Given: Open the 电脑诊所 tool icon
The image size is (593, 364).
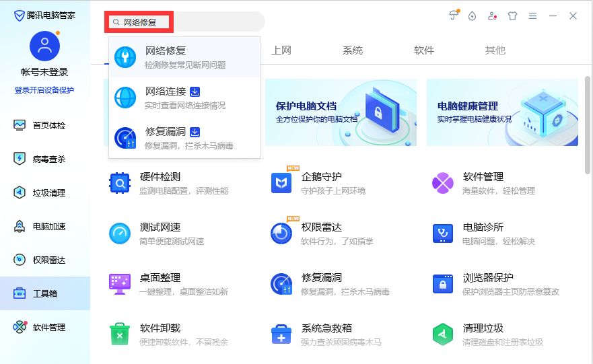Looking at the screenshot, I should 442,233.
